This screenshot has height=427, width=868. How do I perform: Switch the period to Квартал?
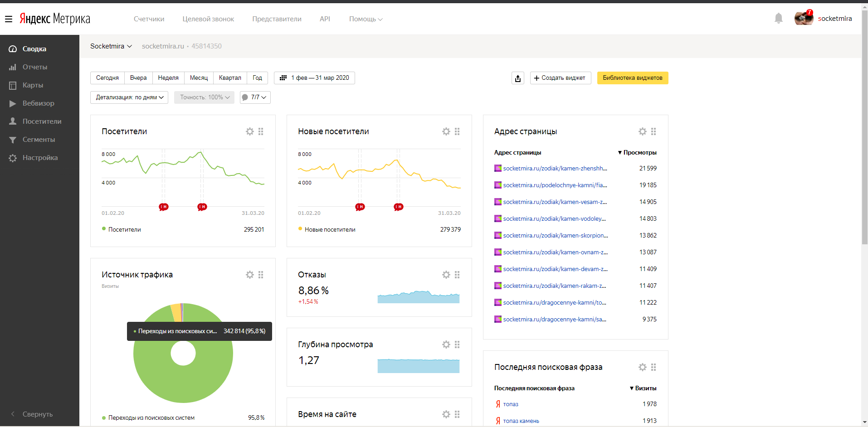(230, 78)
